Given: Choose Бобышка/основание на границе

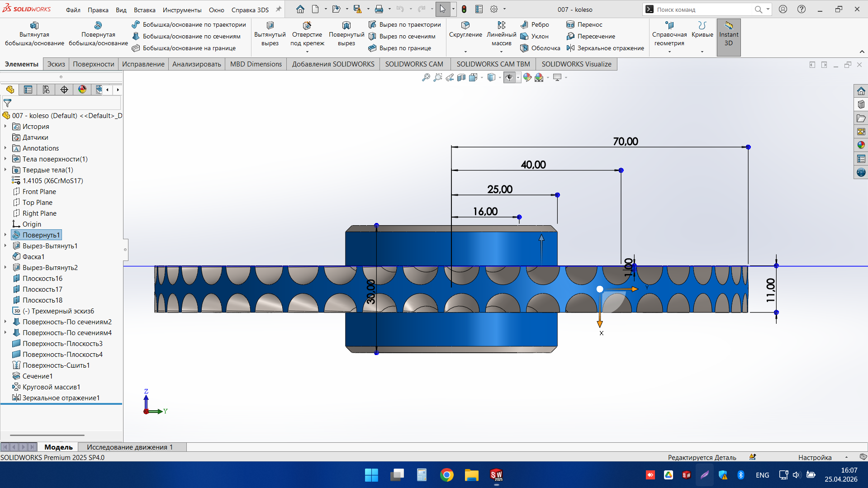Looking at the screenshot, I should [184, 48].
